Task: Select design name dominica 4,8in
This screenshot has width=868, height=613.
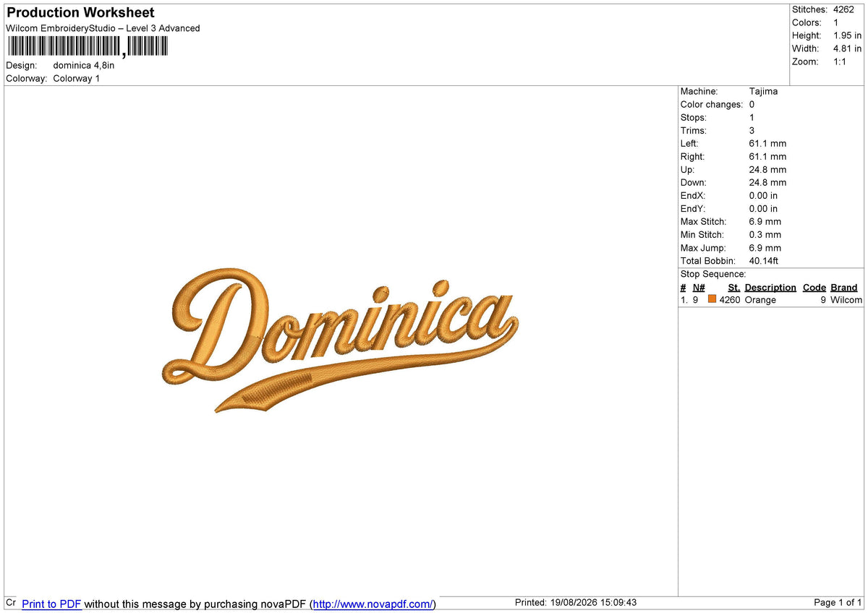Action: 84,65
